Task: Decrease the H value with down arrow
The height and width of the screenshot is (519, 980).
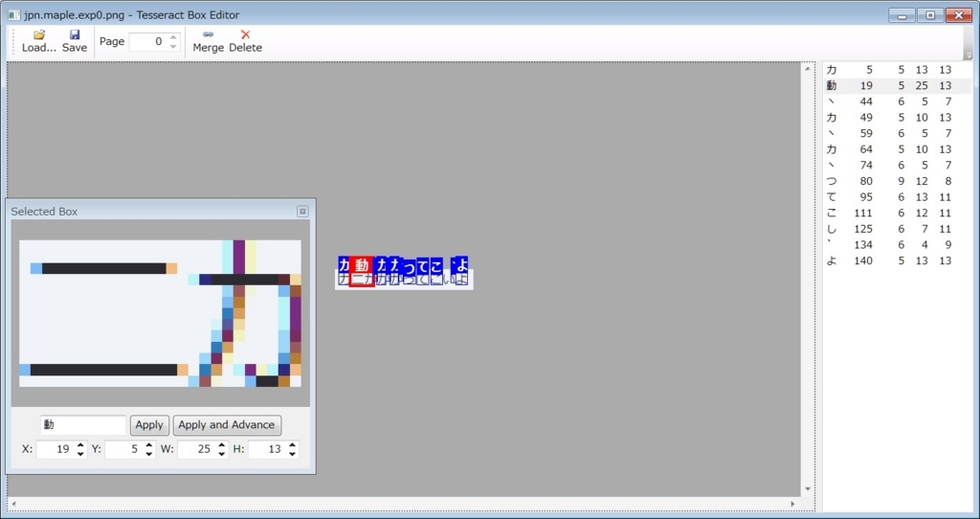Action: [x=293, y=454]
